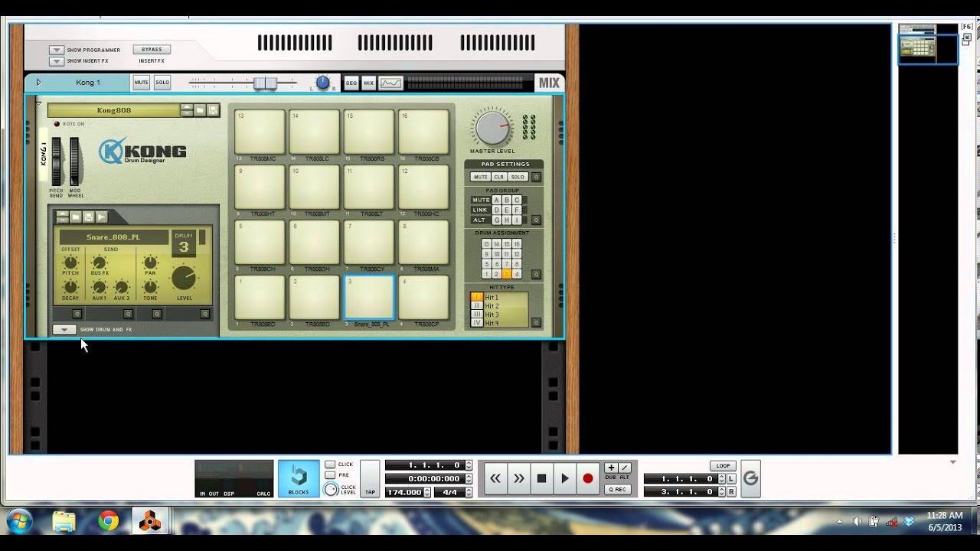Click the Drum Assignment quick edit Q button
This screenshot has height=551, width=980.
point(536,274)
